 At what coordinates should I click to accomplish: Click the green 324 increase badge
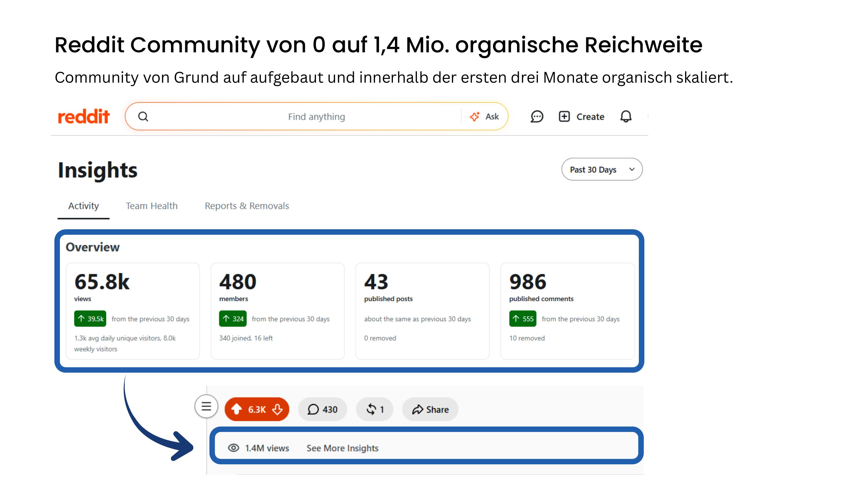click(233, 319)
